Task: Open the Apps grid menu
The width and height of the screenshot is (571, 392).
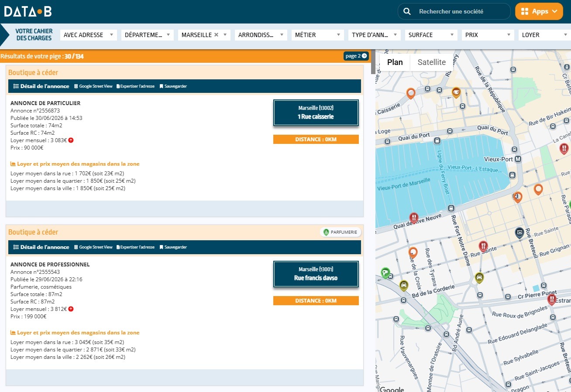Action: coord(539,11)
